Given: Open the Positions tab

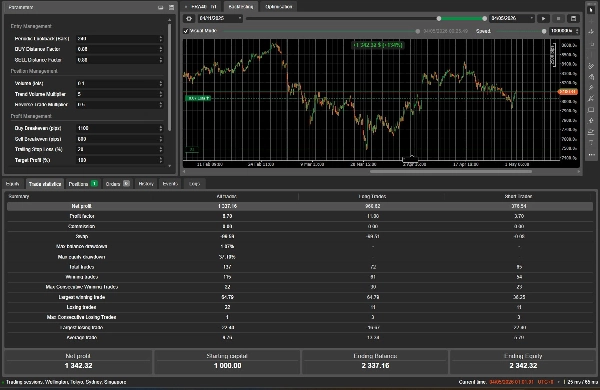Looking at the screenshot, I should [x=83, y=184].
